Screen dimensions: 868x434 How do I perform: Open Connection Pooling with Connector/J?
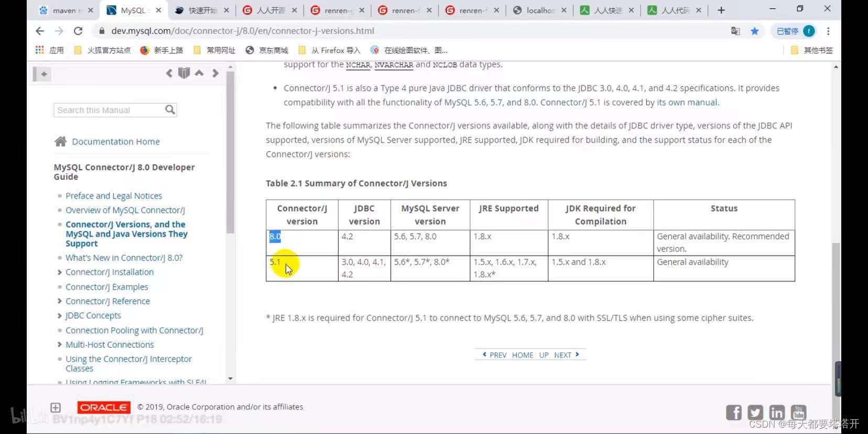click(x=134, y=331)
